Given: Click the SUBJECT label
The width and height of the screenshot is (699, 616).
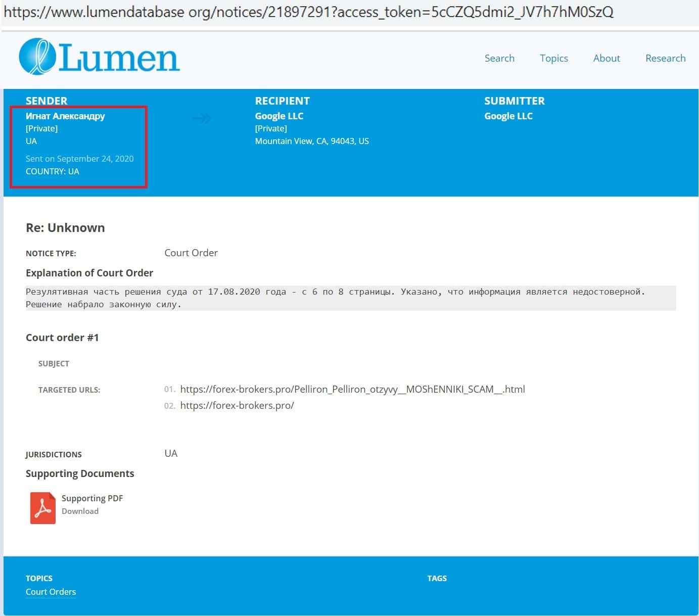Looking at the screenshot, I should coord(54,364).
